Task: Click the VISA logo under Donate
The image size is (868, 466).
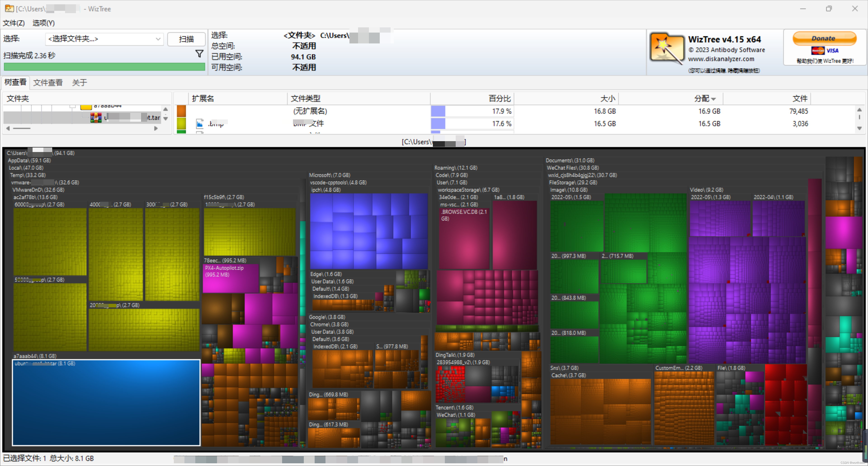Action: coord(832,51)
